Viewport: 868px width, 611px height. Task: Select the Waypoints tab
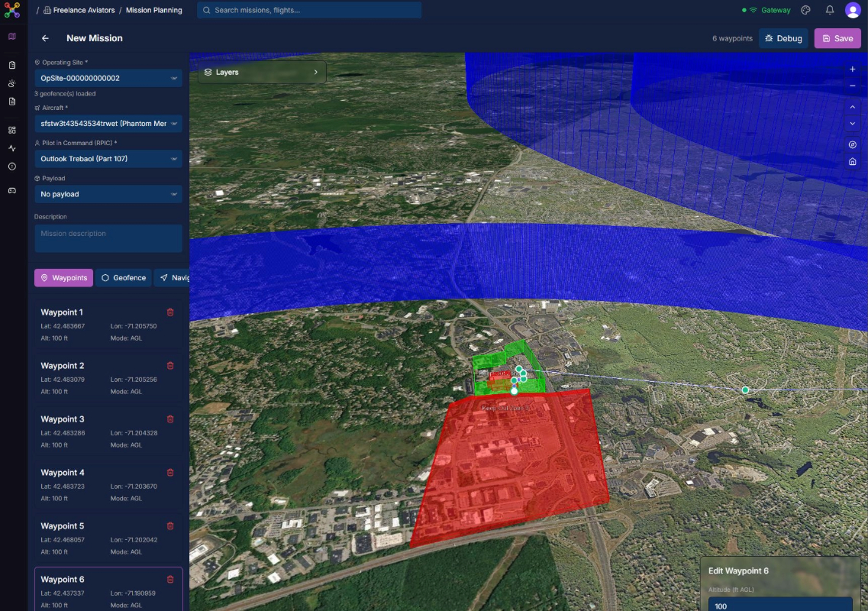click(x=63, y=277)
